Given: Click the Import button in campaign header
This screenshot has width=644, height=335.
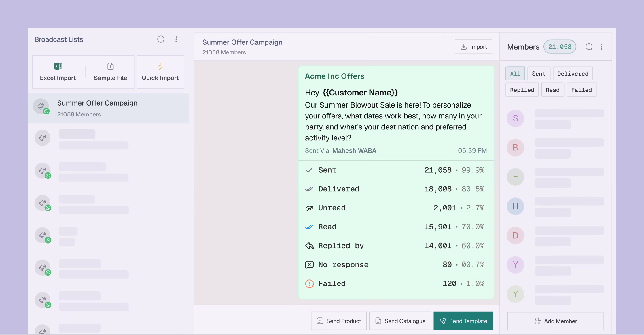Looking at the screenshot, I should [473, 47].
